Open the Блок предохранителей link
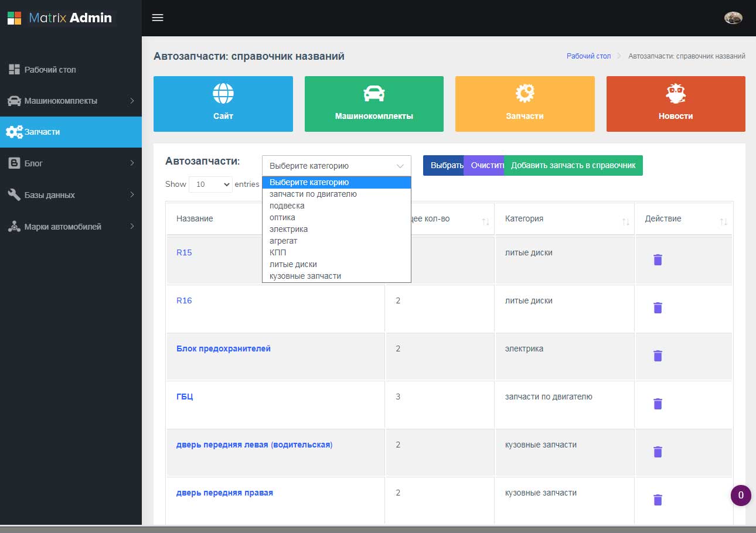 click(x=223, y=348)
